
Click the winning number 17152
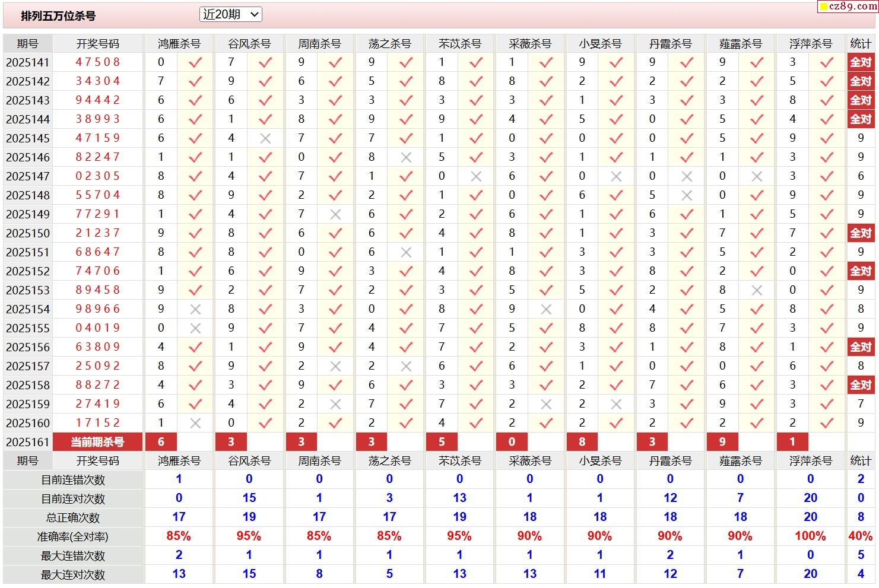click(98, 422)
